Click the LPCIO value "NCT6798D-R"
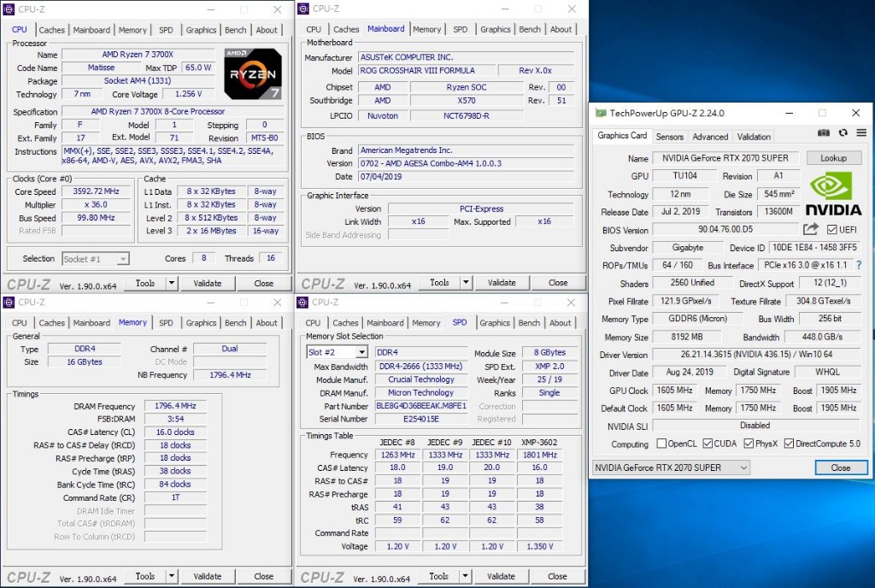Viewport: 875px width, 588px height. tap(467, 116)
